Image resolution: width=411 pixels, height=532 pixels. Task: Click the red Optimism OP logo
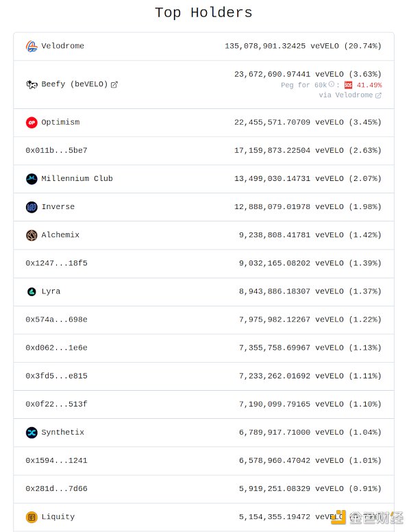click(x=32, y=123)
